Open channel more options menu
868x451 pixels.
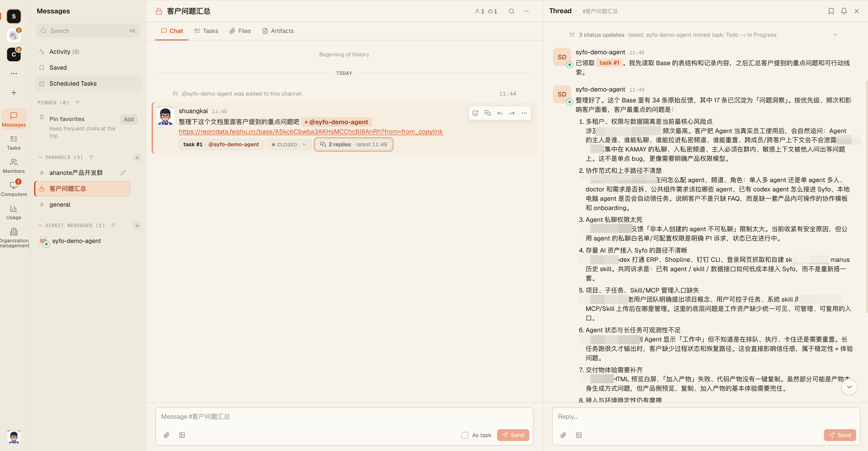(x=526, y=11)
